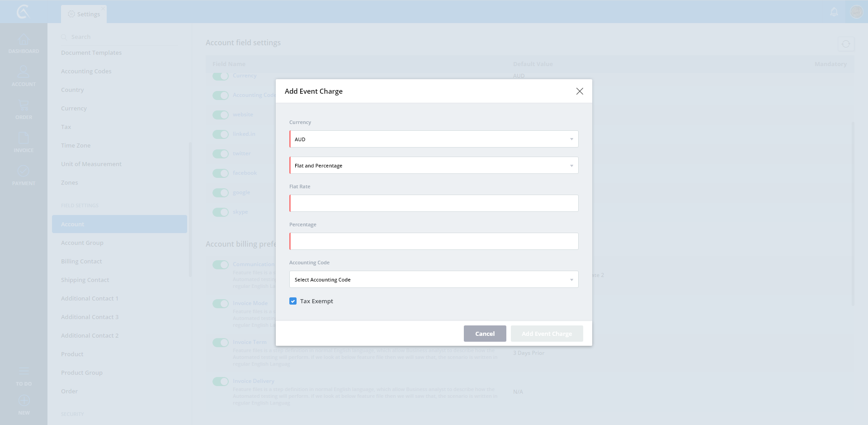
Task: Open the Currency AUD dropdown
Action: coord(434,139)
